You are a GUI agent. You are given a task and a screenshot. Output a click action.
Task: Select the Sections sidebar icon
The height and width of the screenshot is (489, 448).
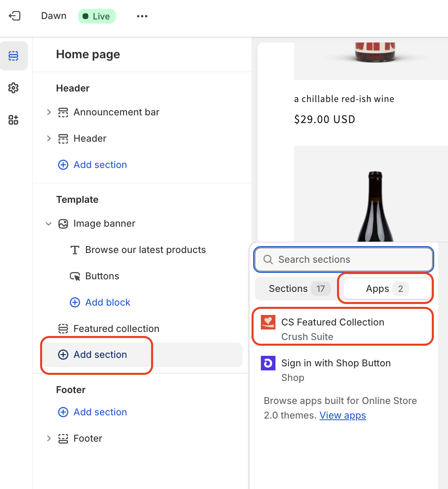pyautogui.click(x=13, y=56)
